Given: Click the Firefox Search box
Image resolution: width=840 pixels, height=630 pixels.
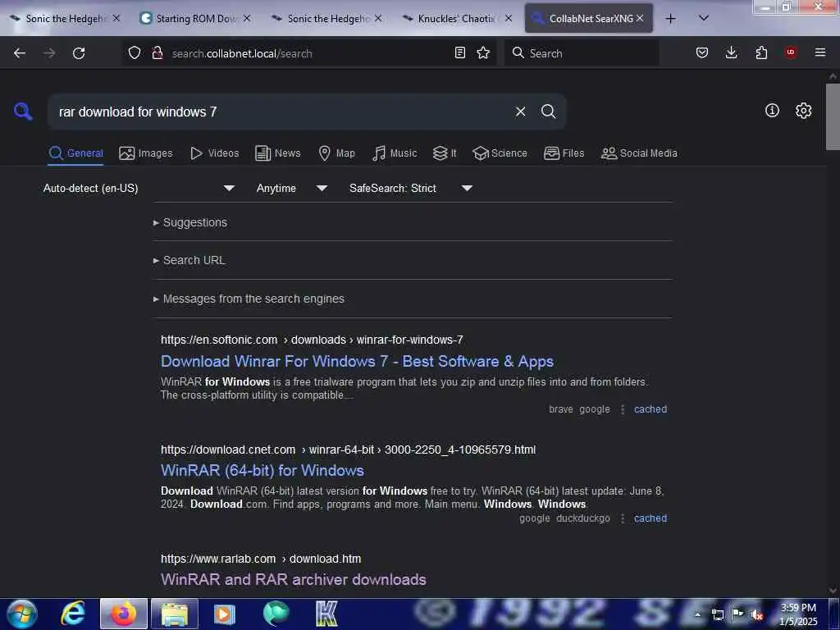Looking at the screenshot, I should (x=582, y=53).
